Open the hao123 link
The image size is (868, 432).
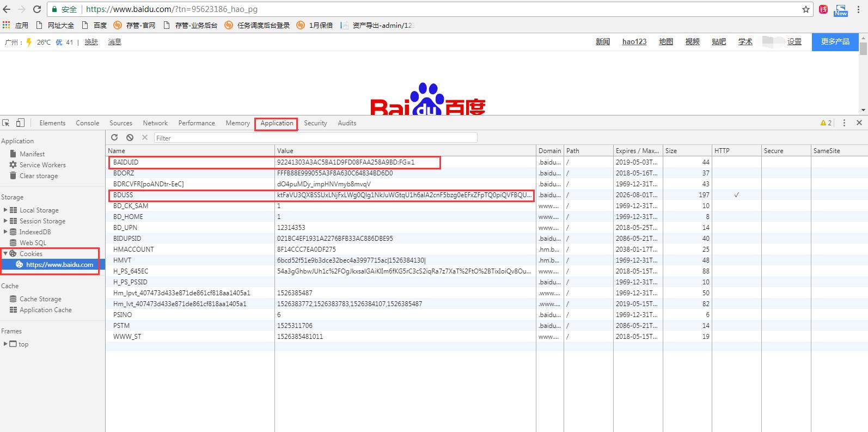(634, 42)
